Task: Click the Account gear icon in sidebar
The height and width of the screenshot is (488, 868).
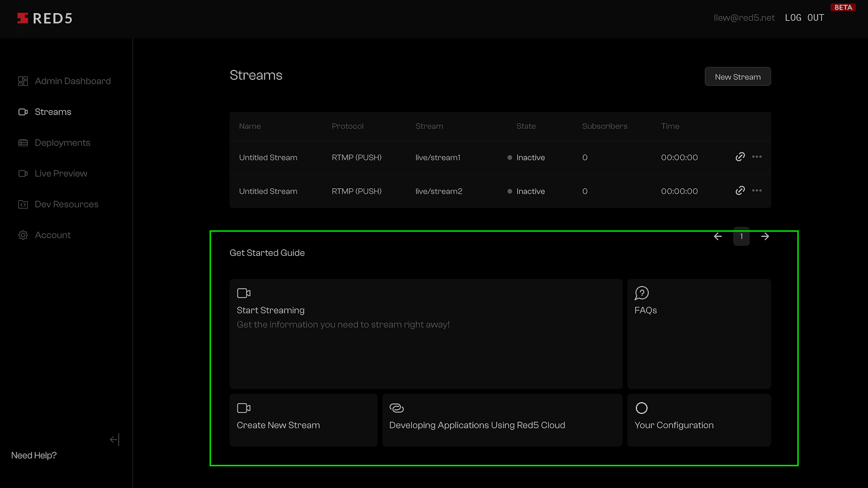Action: [23, 235]
